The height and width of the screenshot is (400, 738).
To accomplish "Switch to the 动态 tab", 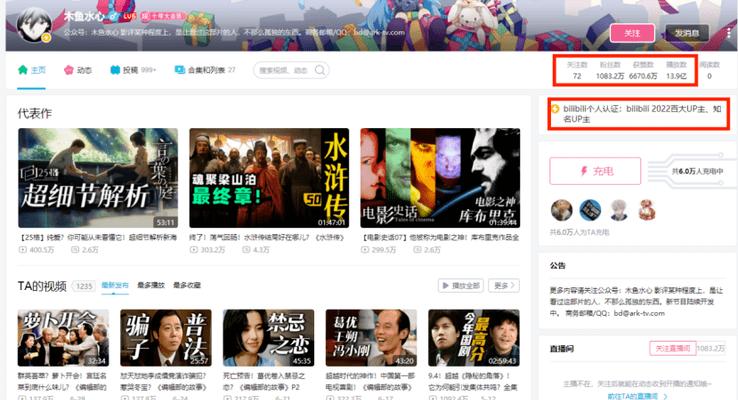I will click(x=78, y=70).
